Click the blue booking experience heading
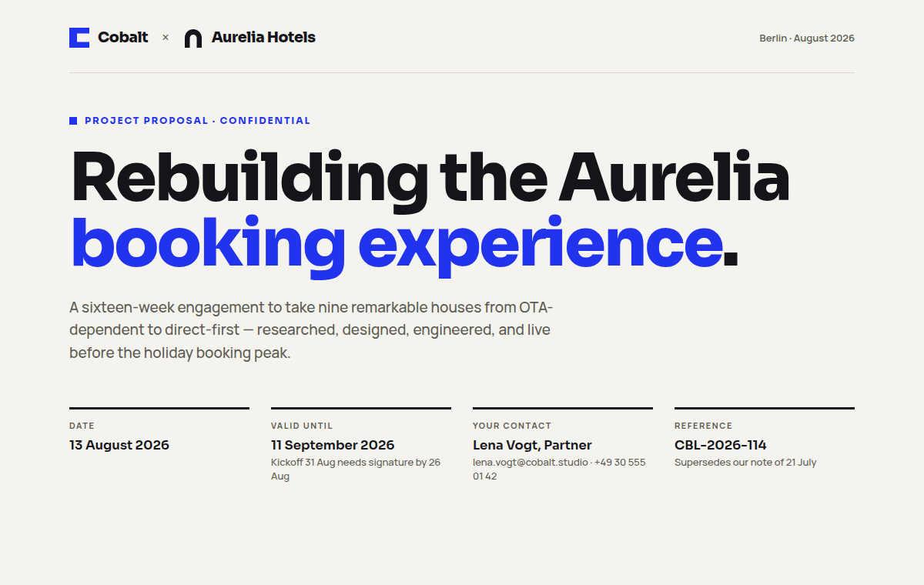The width and height of the screenshot is (924, 585). pyautogui.click(x=404, y=242)
